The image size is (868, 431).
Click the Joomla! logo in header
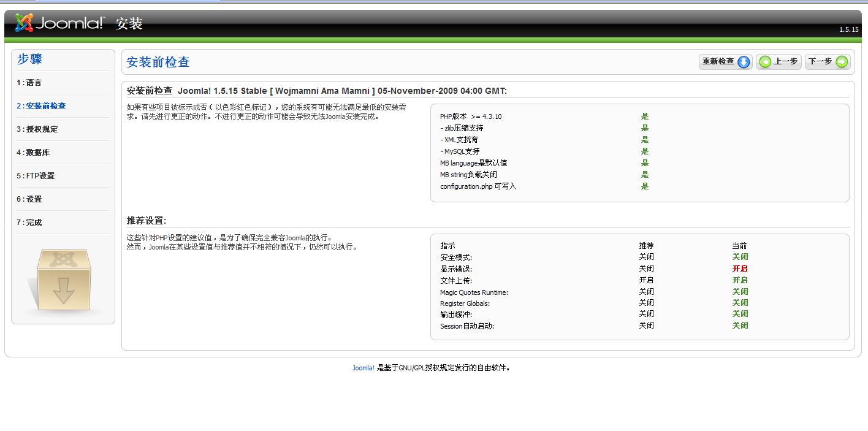[x=60, y=23]
